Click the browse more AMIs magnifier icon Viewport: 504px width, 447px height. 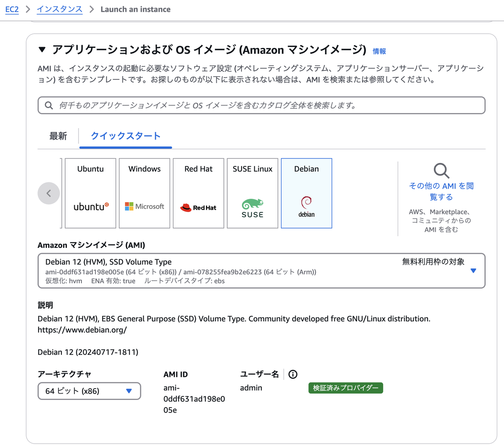click(x=441, y=171)
